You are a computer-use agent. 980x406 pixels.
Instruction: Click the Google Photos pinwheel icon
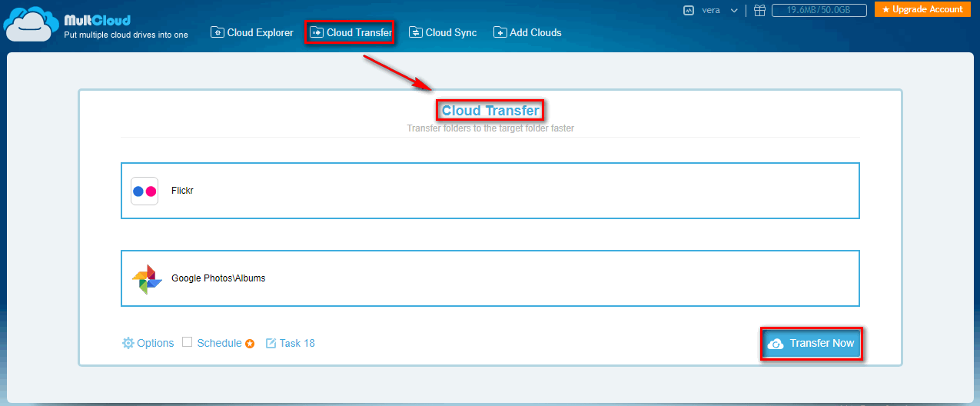(x=146, y=279)
